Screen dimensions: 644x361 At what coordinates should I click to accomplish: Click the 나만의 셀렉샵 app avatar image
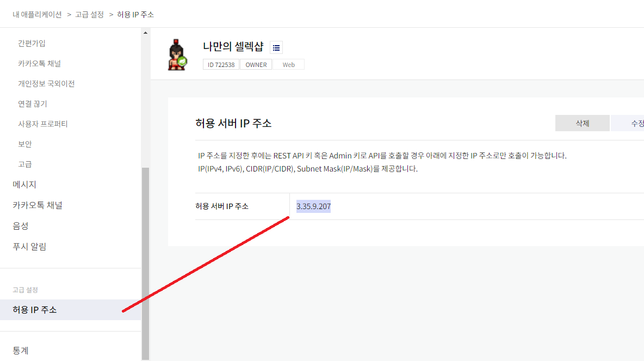point(177,55)
